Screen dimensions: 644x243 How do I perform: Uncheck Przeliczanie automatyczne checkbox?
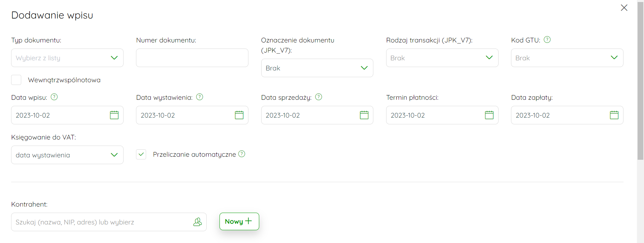(141, 154)
